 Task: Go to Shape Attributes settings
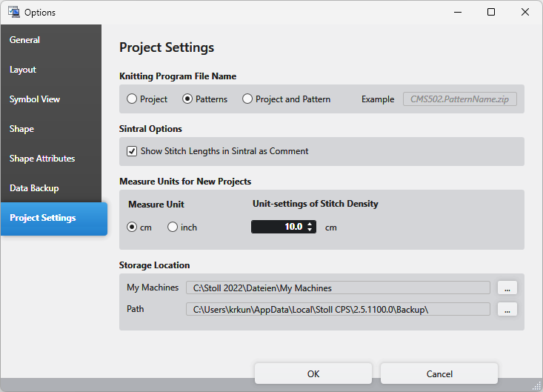(x=42, y=159)
